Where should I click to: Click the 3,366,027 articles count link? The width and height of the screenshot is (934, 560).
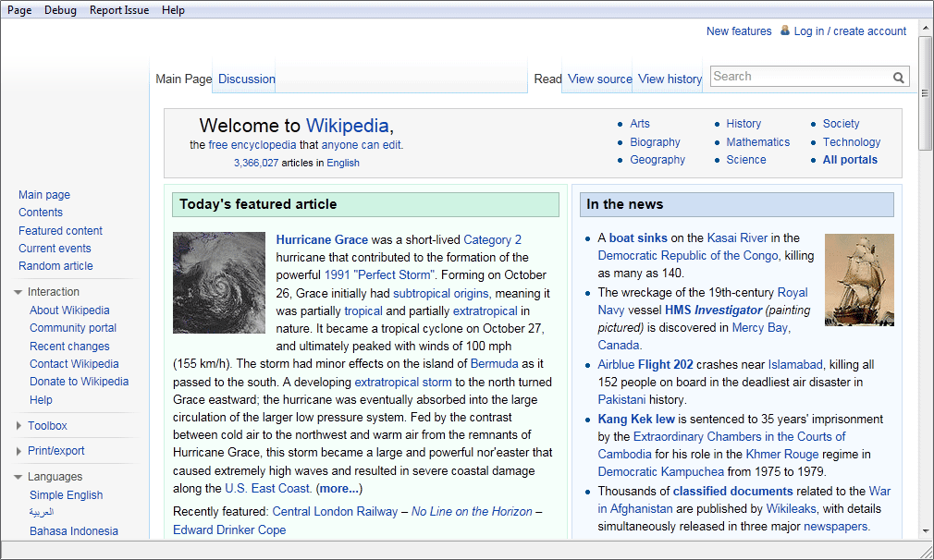[255, 163]
